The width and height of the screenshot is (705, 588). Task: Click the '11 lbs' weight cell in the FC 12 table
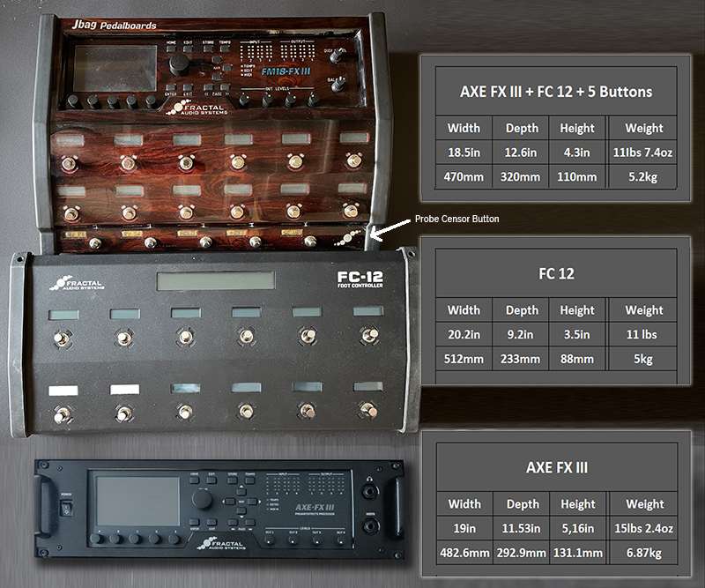pos(642,334)
